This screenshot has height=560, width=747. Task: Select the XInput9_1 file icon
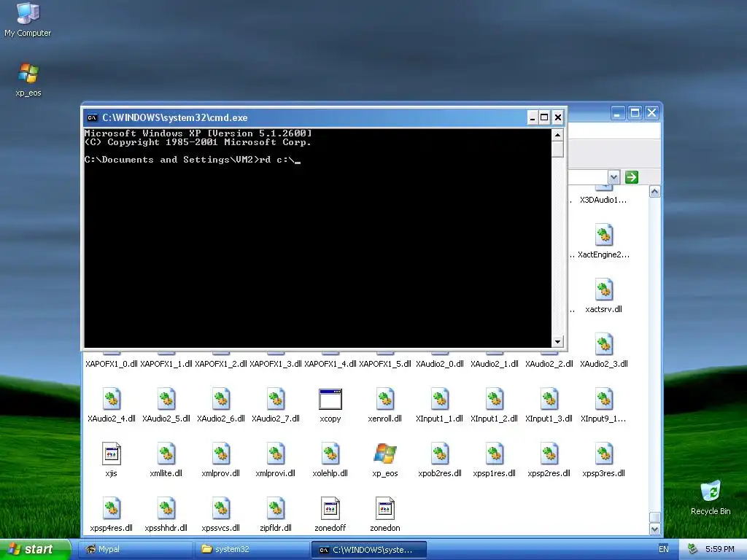[604, 399]
